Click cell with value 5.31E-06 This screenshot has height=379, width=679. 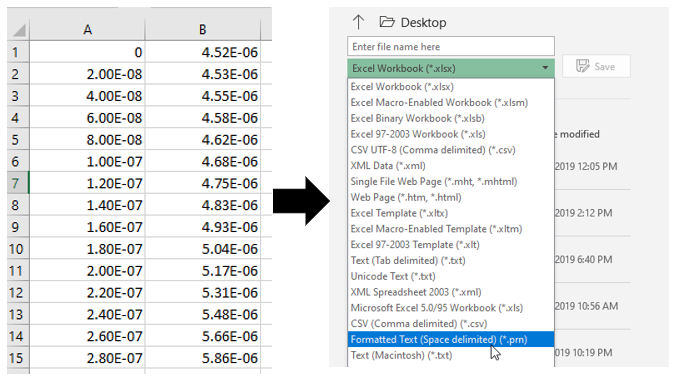point(203,293)
